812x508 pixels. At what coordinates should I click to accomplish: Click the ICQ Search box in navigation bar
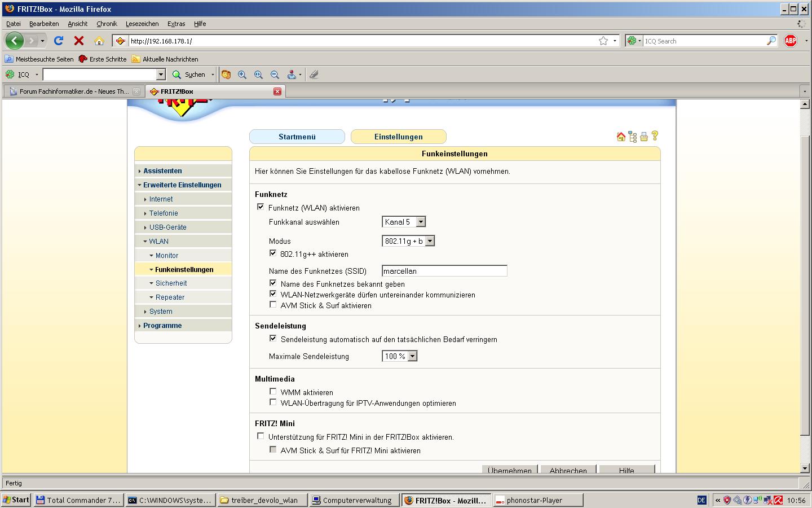click(x=705, y=41)
